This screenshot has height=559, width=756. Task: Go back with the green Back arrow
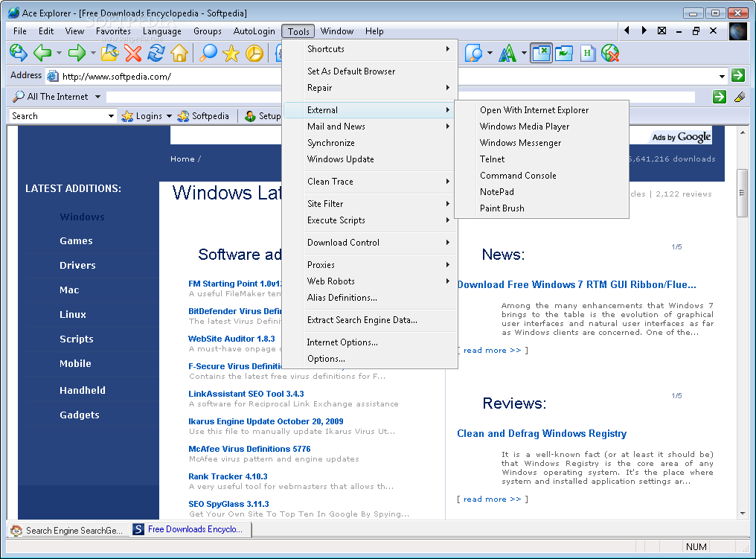[42, 53]
